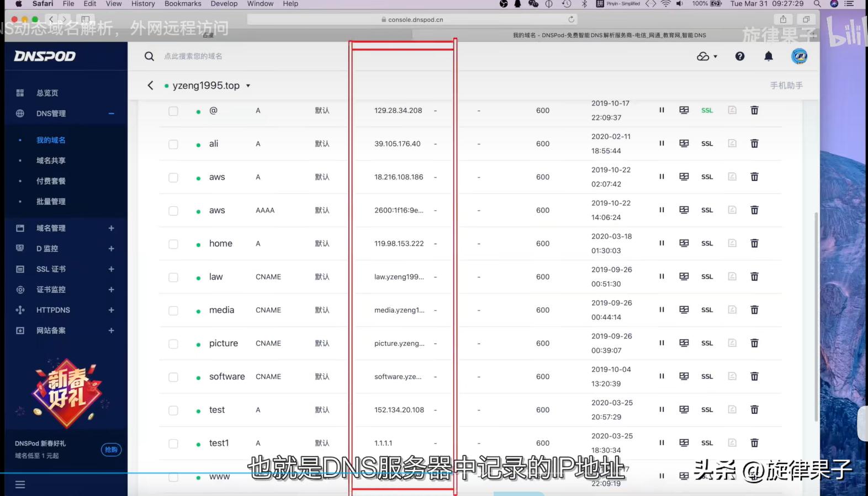Expand the 证书监控 sidebar section

click(x=111, y=290)
